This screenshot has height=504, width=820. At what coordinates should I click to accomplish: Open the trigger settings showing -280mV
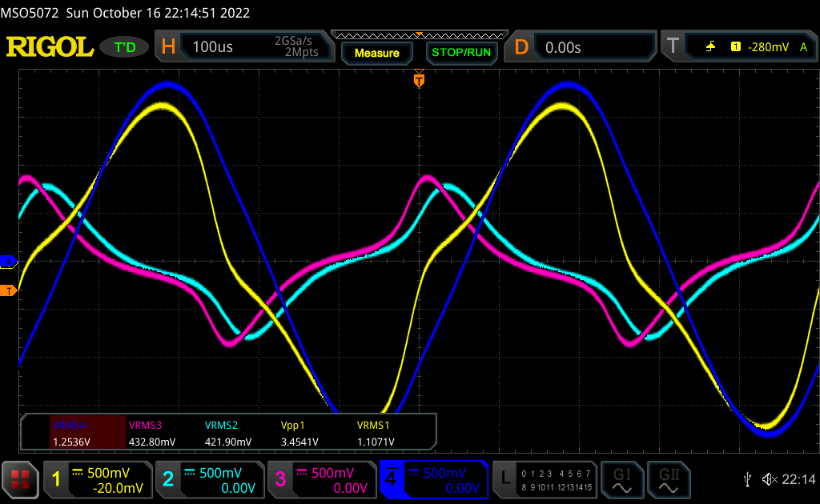point(738,47)
